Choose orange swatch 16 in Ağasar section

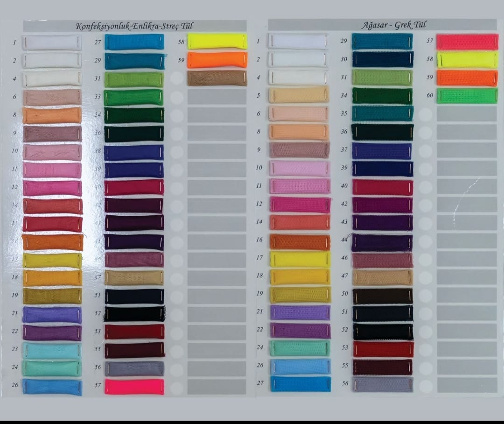(x=300, y=241)
